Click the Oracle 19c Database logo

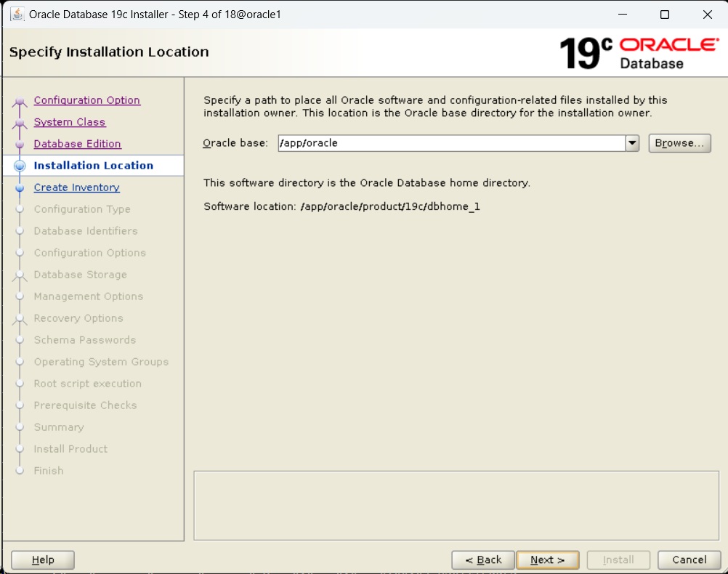click(x=638, y=53)
